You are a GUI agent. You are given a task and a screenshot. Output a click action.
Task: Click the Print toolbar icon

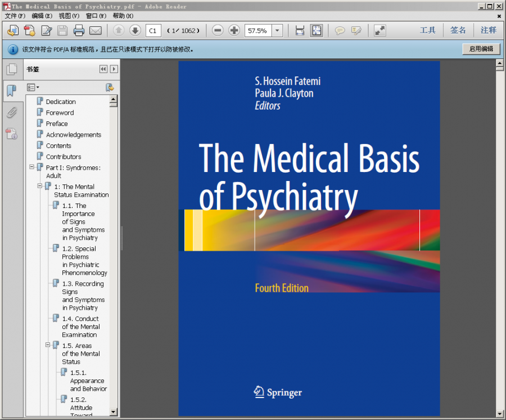[79, 31]
